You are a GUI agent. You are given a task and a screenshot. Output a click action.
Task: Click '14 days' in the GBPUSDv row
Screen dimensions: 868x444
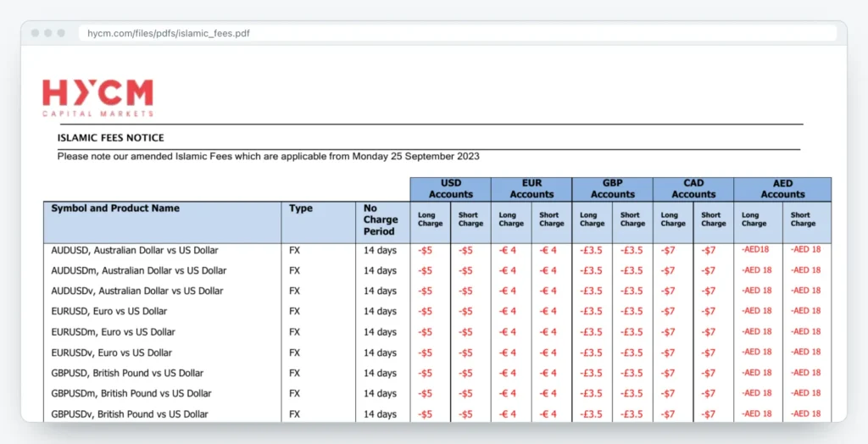point(380,414)
